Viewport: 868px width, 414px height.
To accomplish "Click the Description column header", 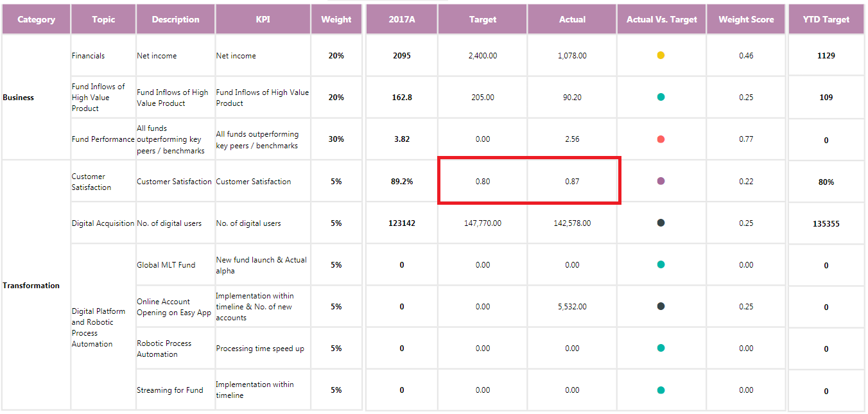I will pyautogui.click(x=175, y=19).
